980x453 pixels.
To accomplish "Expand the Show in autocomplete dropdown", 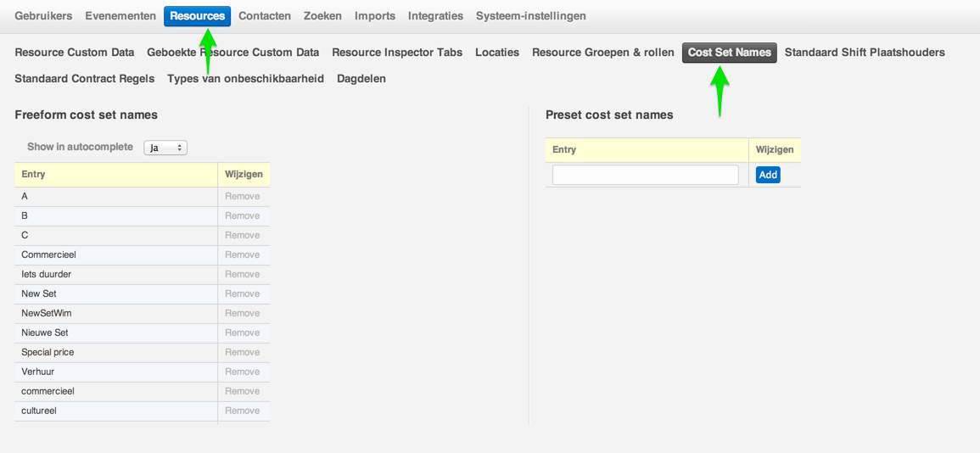I will (x=165, y=148).
